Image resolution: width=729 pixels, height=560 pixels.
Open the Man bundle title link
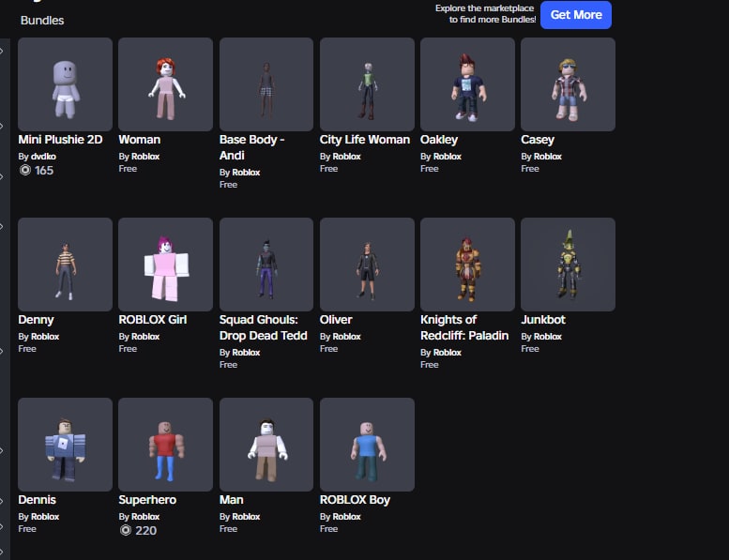(231, 500)
